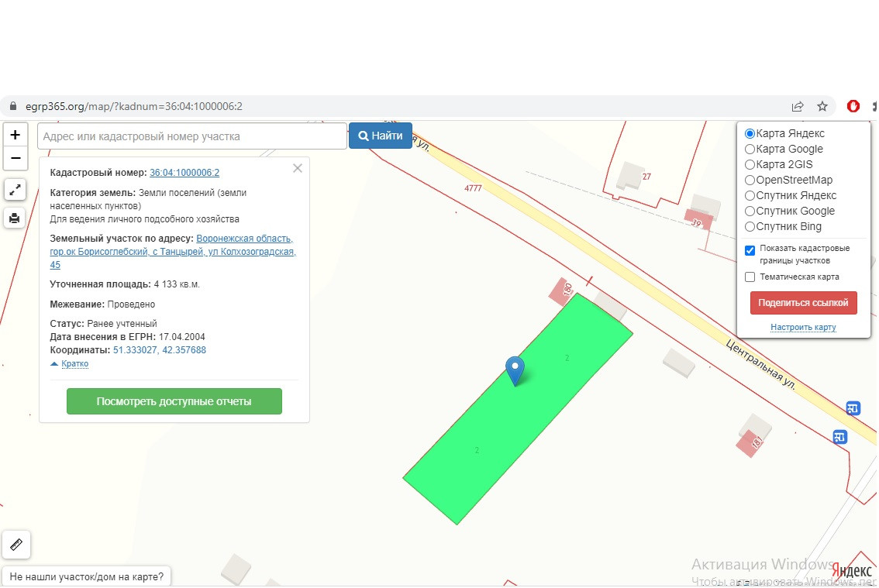Click 'Статус: Ранее учтенный' text
Image resolution: width=879 pixels, height=588 pixels.
(x=103, y=323)
